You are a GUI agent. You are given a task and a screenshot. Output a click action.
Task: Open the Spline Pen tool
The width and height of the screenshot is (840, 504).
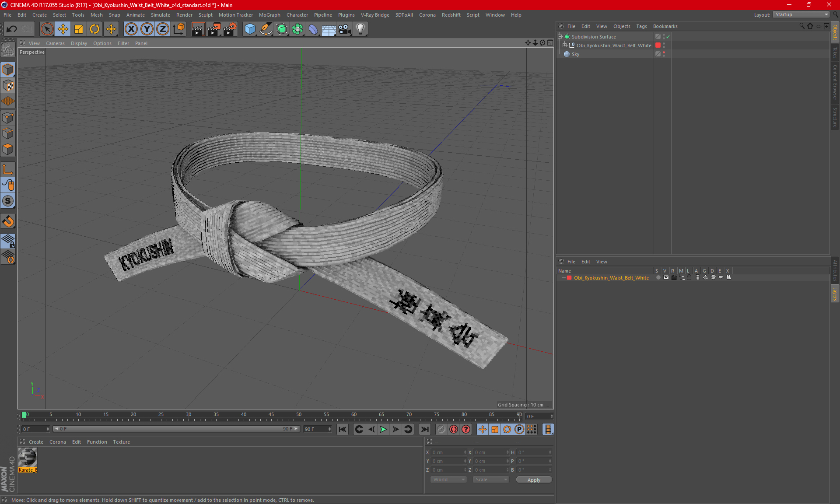(266, 29)
